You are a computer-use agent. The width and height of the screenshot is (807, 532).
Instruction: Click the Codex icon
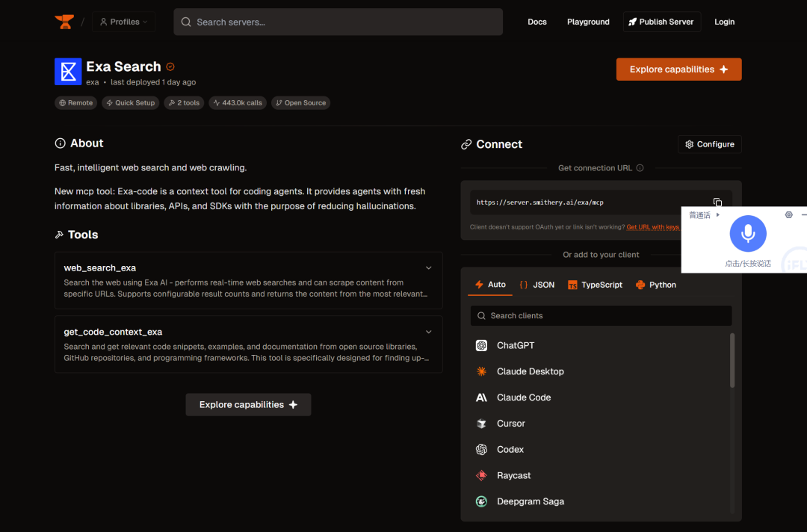[481, 450]
